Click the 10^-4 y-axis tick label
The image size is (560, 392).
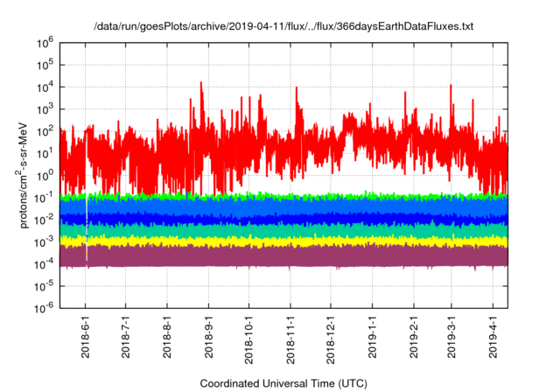coord(44,264)
